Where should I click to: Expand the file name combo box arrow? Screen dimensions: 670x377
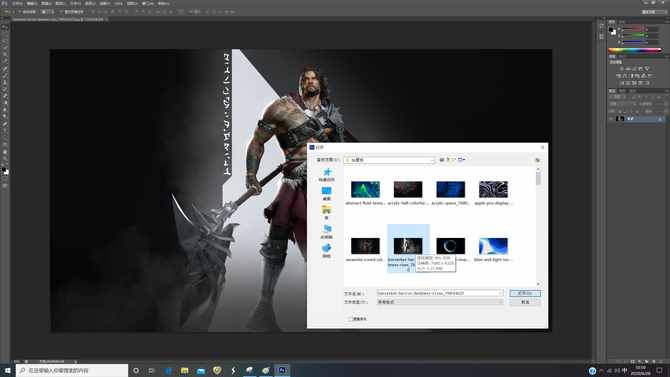tap(501, 293)
